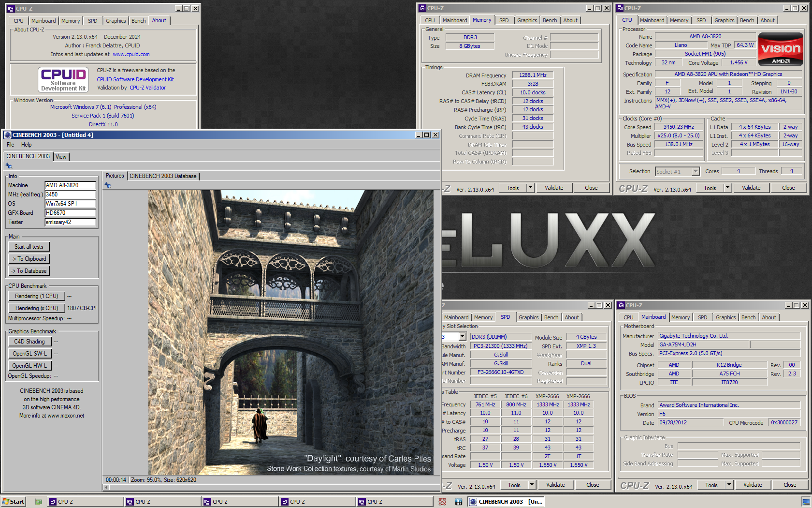This screenshot has width=812, height=508.
Task: Open the SPD tab in the Memory CPU-Z window
Action: (504, 20)
